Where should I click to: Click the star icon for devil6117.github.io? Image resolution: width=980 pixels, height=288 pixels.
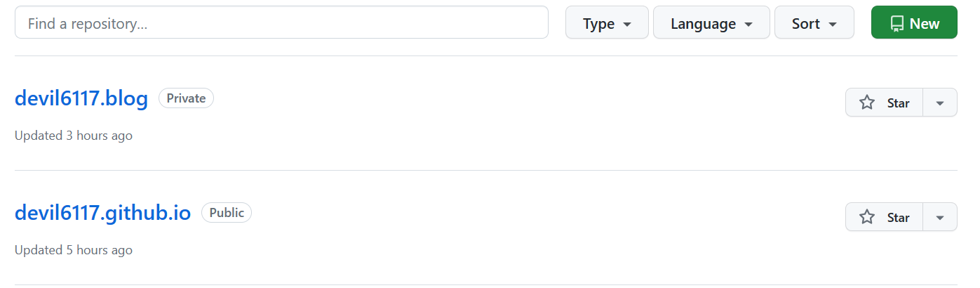click(x=867, y=217)
